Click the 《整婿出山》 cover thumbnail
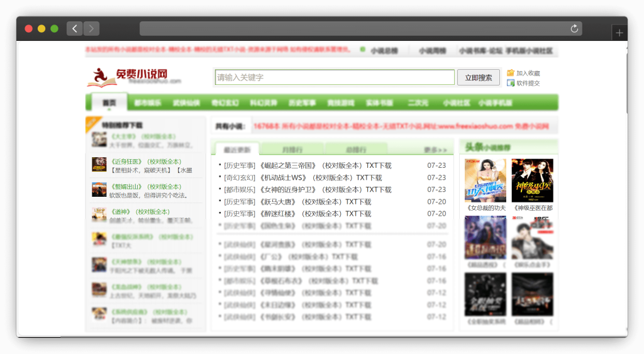This screenshot has width=644, height=354. pyautogui.click(x=99, y=190)
